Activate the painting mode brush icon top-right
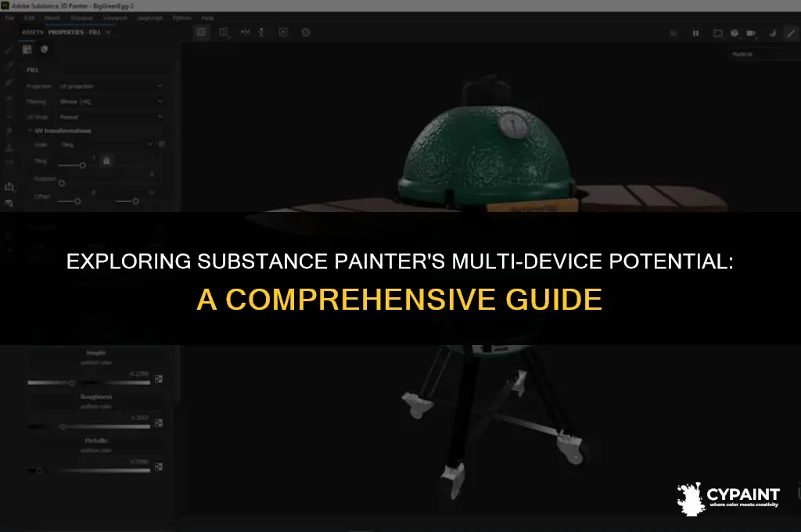This screenshot has height=532, width=801. [x=792, y=33]
